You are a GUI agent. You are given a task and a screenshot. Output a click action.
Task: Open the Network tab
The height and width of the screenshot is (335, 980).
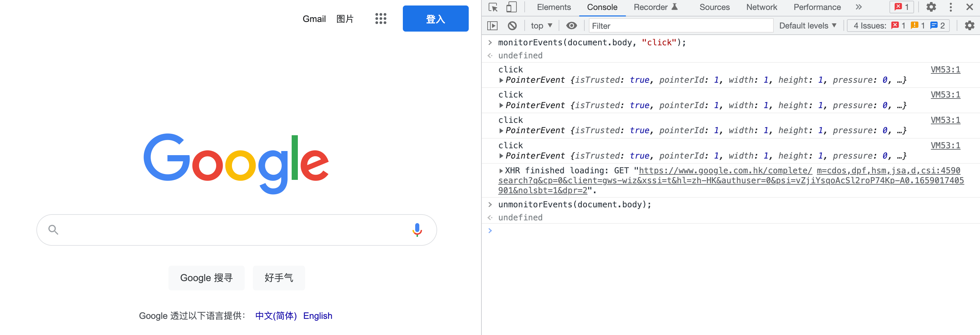761,7
